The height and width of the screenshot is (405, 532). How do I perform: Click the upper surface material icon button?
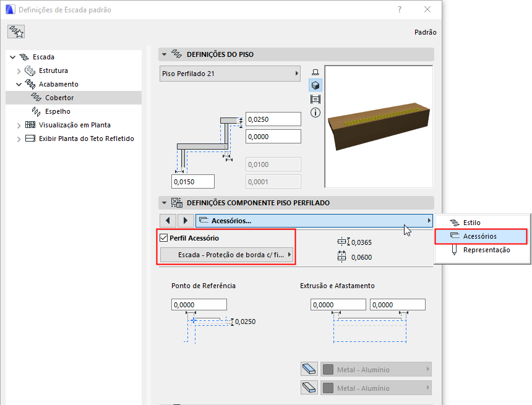click(309, 369)
